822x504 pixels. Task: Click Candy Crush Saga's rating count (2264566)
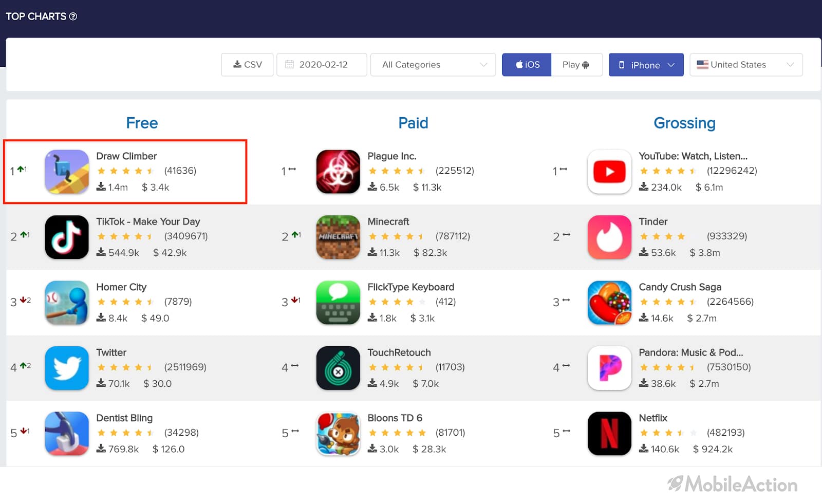coord(730,302)
